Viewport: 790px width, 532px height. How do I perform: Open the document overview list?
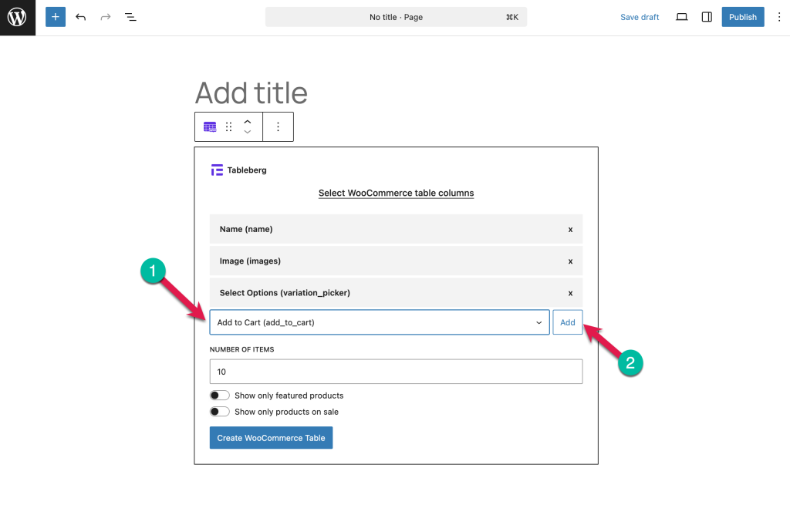tap(130, 17)
